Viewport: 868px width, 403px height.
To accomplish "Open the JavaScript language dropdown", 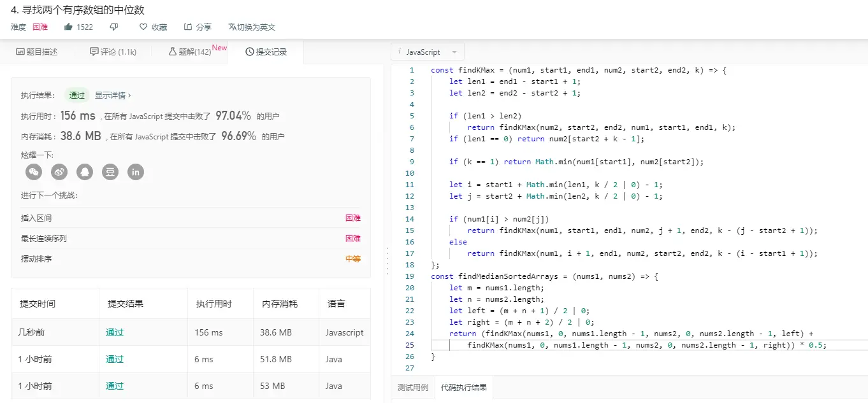I will click(x=428, y=52).
